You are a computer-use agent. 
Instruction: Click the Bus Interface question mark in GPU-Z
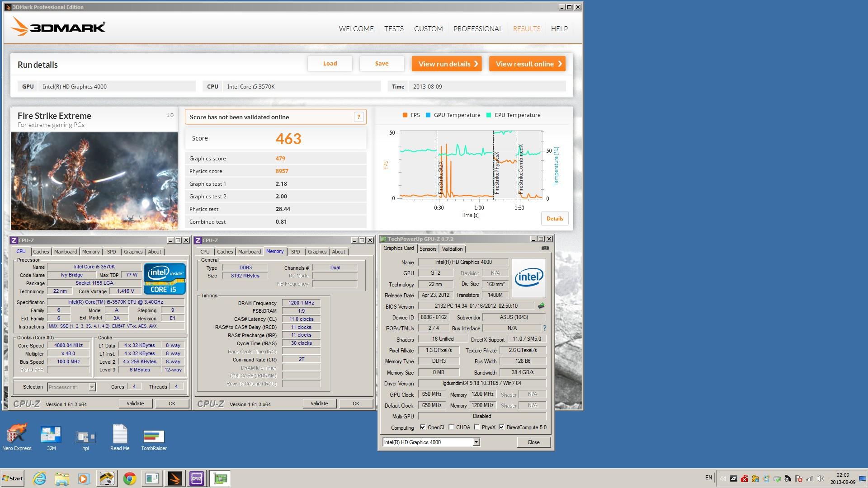(544, 328)
